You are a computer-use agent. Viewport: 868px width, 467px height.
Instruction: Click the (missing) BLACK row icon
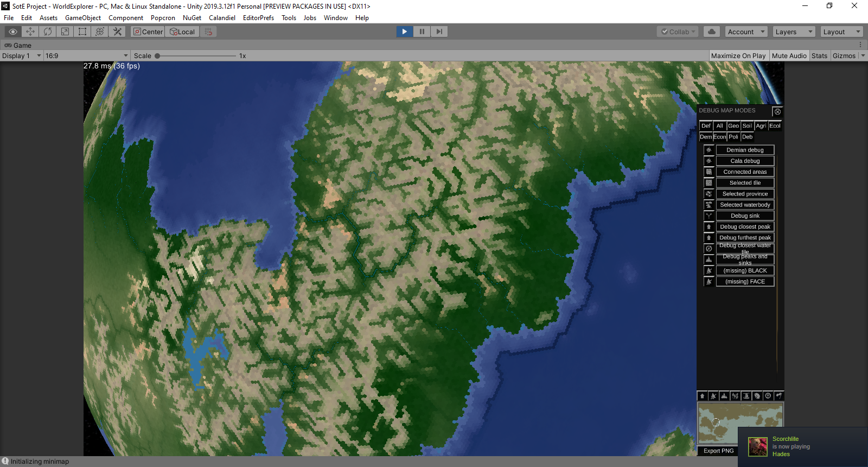click(709, 270)
